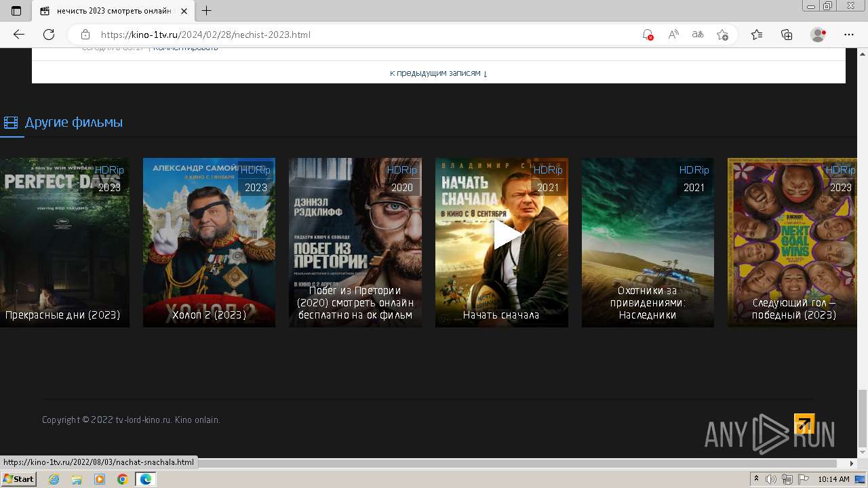
Task: Open a new browser tab
Action: [207, 11]
